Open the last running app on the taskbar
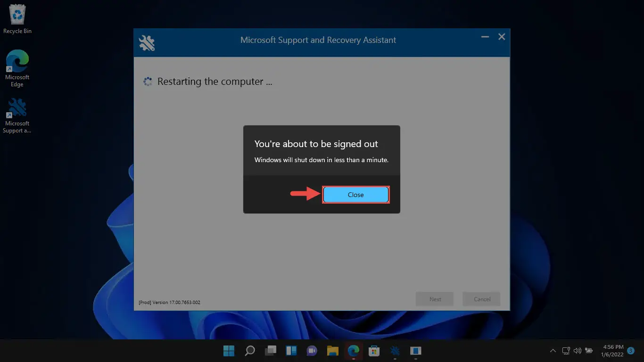The width and height of the screenshot is (644, 362). [x=415, y=351]
